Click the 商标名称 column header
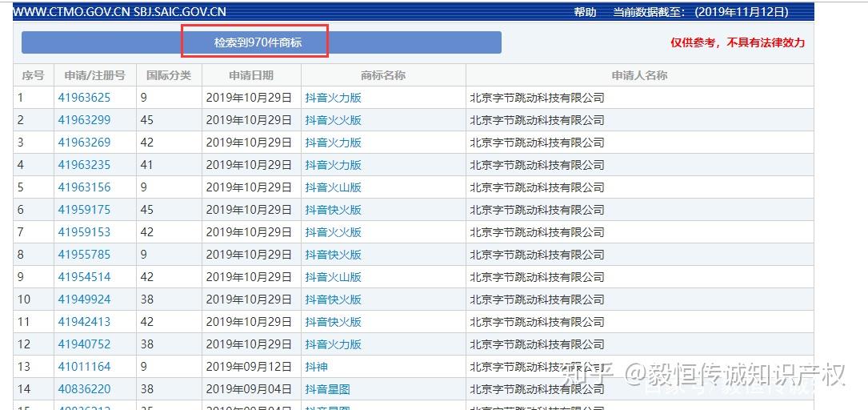 [x=383, y=75]
